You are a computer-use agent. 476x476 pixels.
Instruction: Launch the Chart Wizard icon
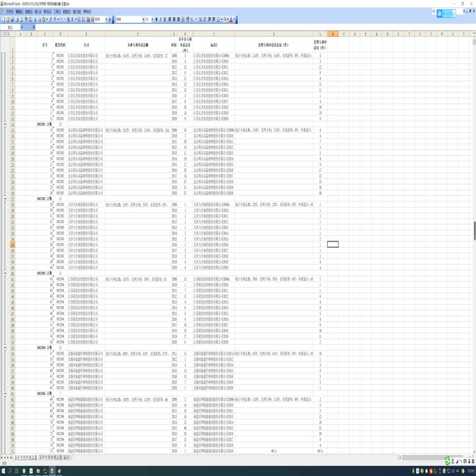(x=88, y=20)
